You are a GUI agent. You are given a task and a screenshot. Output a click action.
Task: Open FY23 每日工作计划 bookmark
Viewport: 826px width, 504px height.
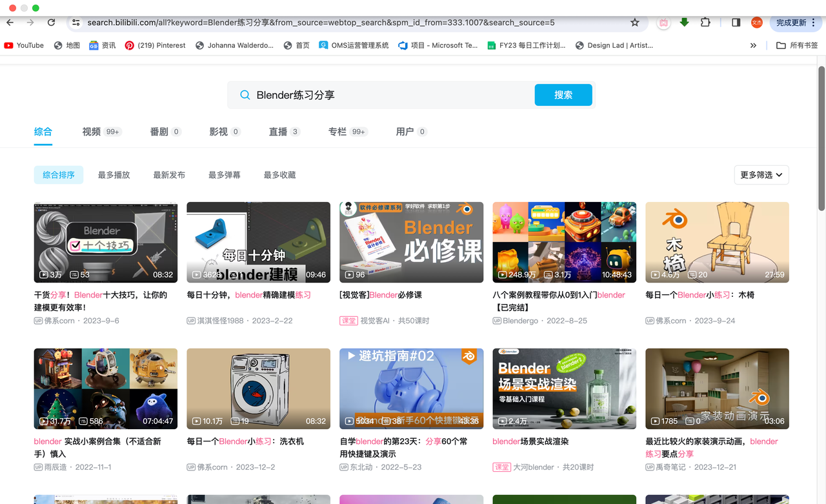coord(526,45)
